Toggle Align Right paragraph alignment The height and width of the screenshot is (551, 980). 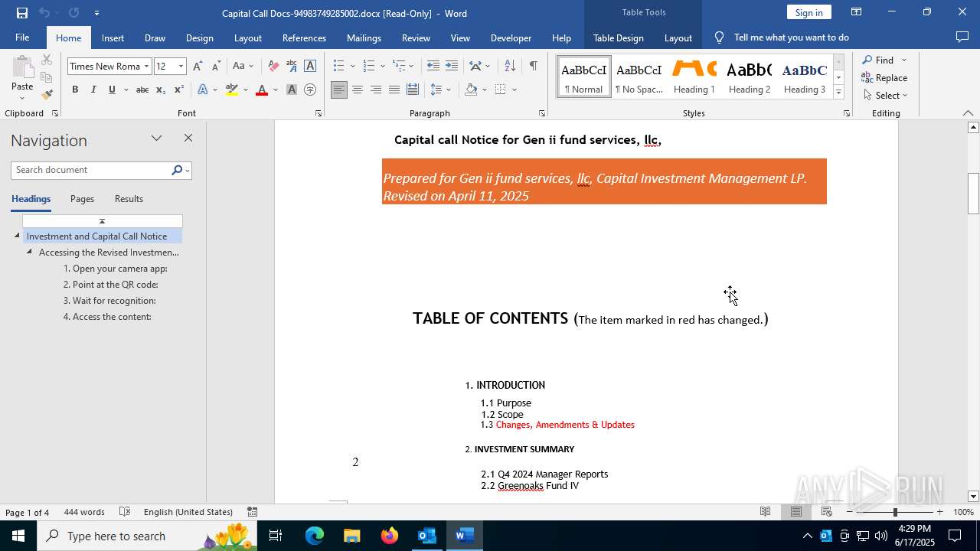[x=376, y=90]
